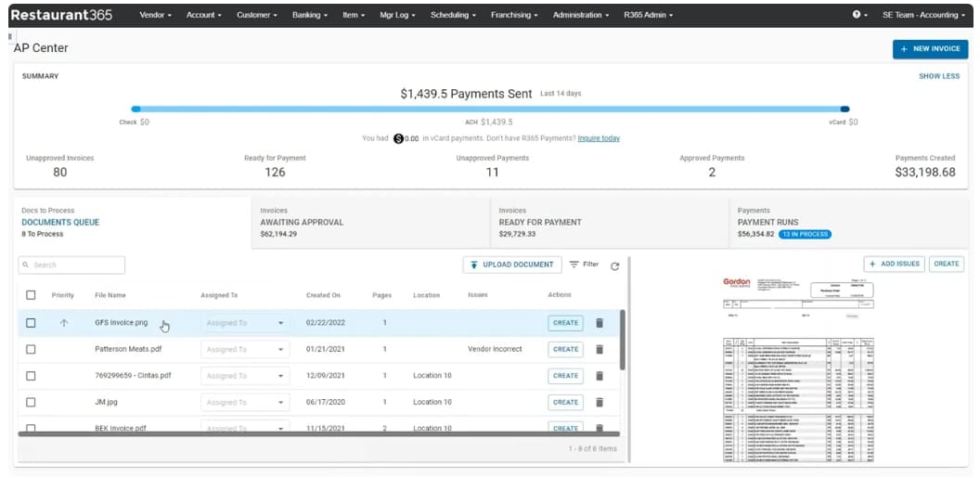980x478 pixels.
Task: Switch to Payment Runs tab
Action: (x=849, y=223)
